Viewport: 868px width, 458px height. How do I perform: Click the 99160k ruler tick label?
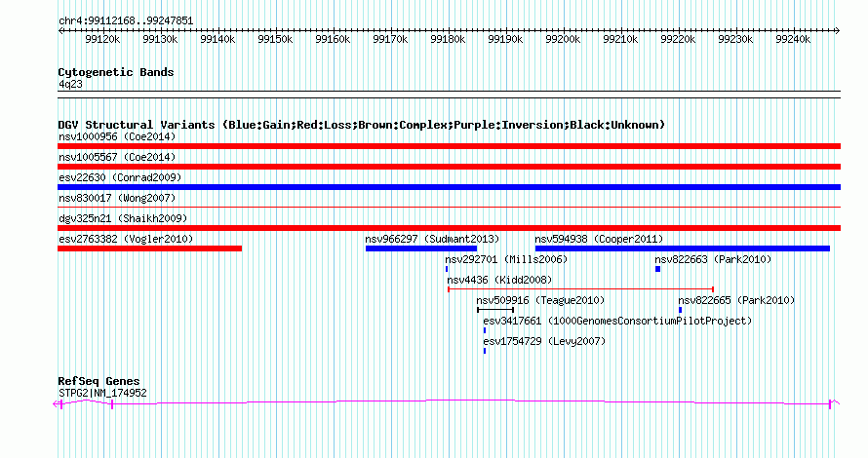[333, 39]
